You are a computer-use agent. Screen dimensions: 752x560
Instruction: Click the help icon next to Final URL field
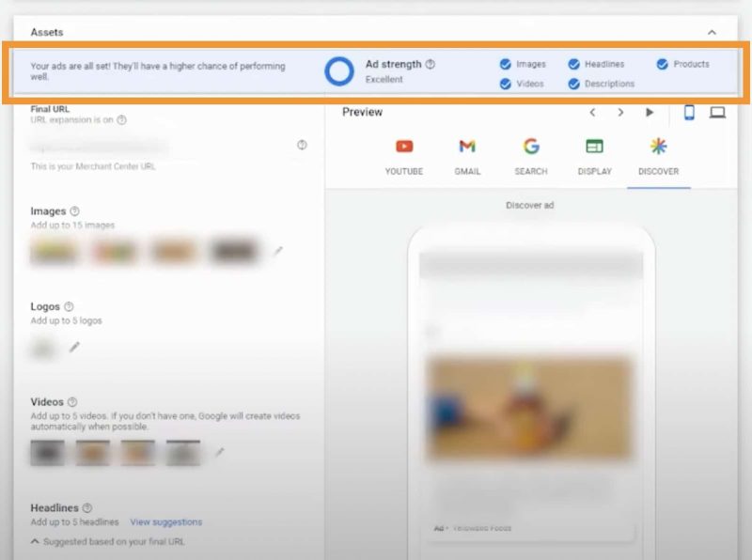302,145
